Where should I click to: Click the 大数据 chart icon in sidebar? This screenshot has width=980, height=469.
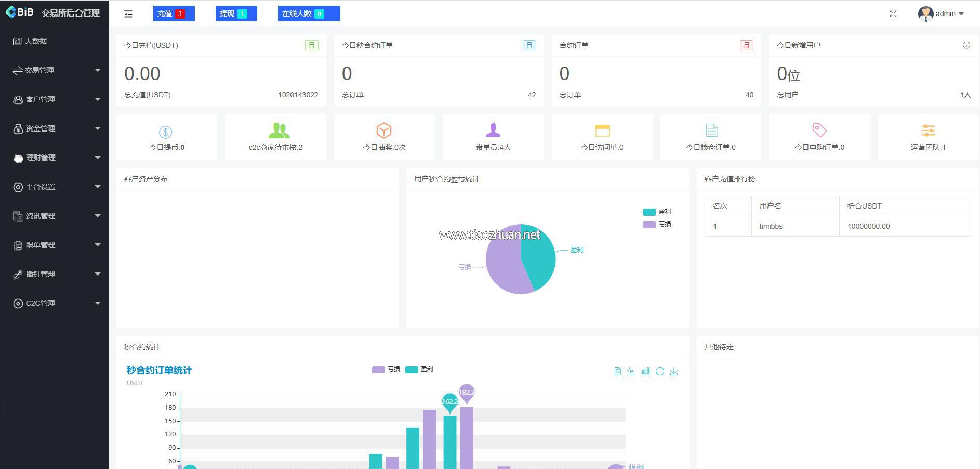click(x=18, y=41)
